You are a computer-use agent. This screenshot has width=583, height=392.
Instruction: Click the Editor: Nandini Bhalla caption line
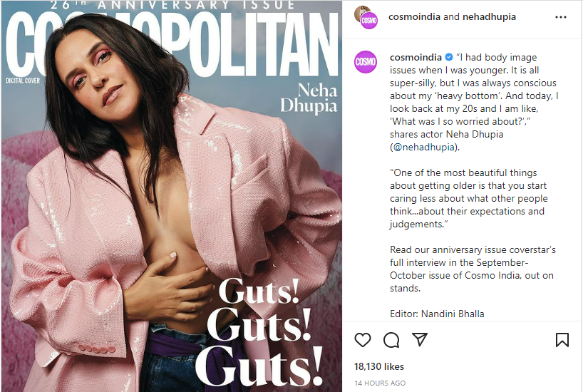pyautogui.click(x=437, y=314)
